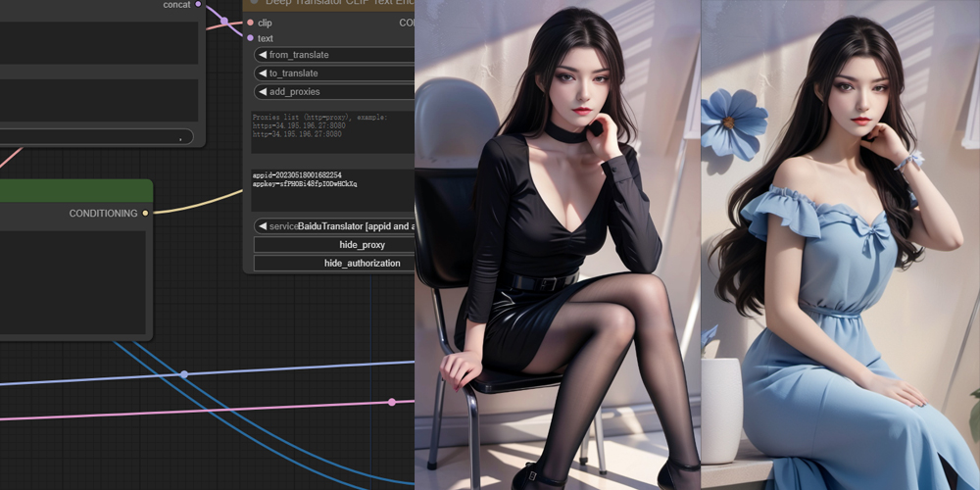
Task: Open the black dress woman image
Action: click(x=558, y=245)
